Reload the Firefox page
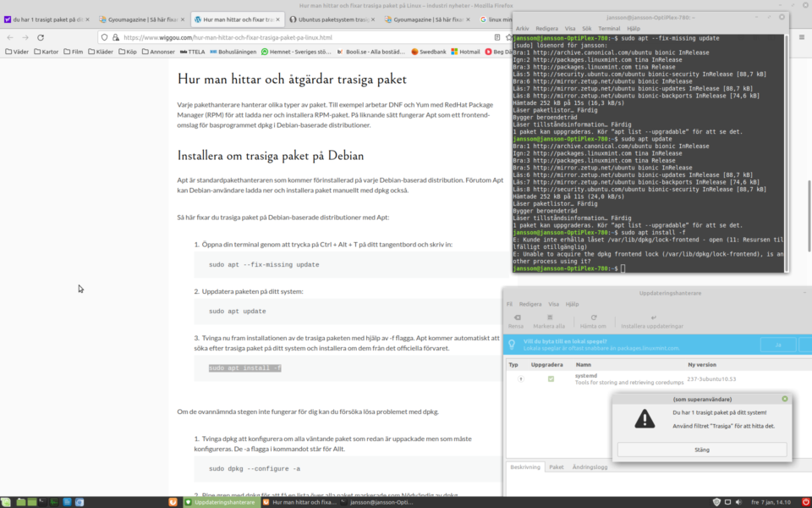812x508 pixels. coord(41,37)
